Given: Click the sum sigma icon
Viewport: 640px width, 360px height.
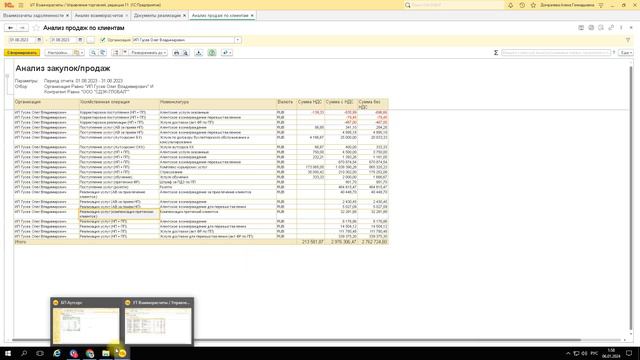Looking at the screenshot, I should tap(496, 53).
